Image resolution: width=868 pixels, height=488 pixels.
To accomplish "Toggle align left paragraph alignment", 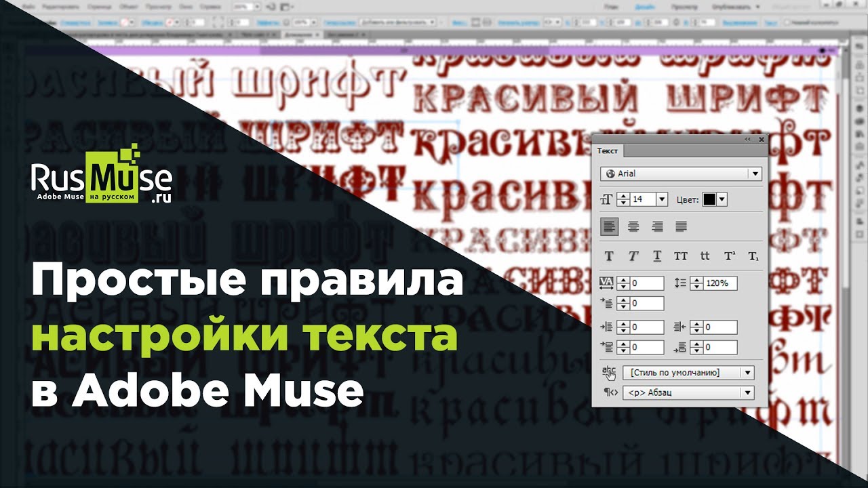I will (x=610, y=226).
